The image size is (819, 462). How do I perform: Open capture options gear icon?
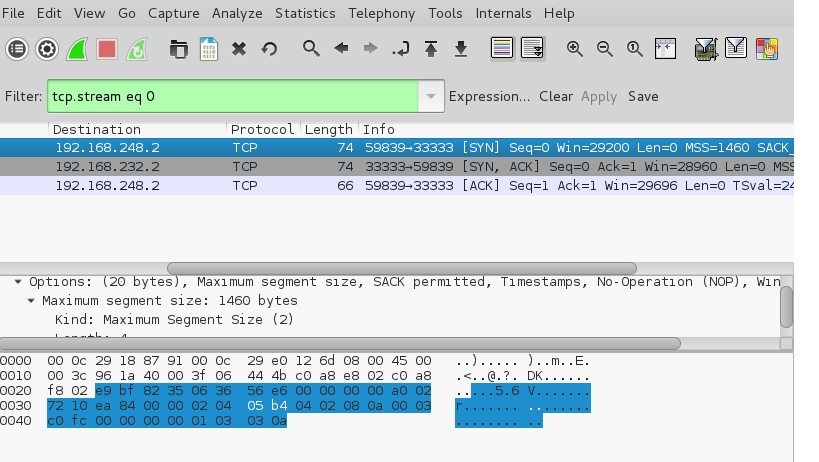47,48
